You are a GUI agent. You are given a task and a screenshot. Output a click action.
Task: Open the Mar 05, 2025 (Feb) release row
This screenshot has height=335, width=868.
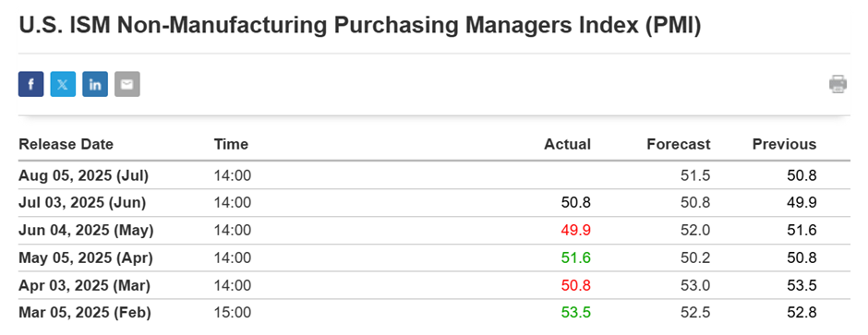coord(434,313)
